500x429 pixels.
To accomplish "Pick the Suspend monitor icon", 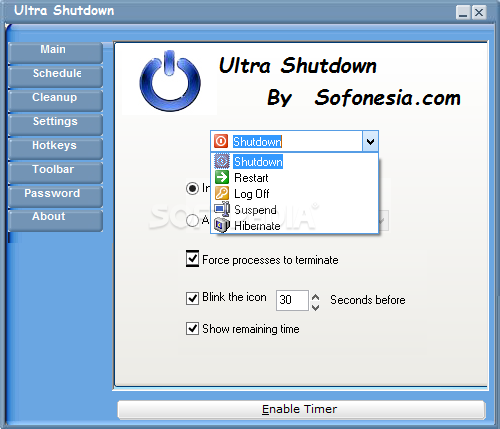I will (222, 209).
